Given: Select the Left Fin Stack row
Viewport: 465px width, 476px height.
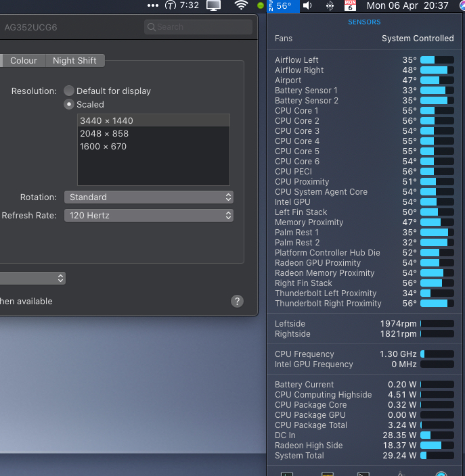Looking at the screenshot, I should (x=364, y=212).
